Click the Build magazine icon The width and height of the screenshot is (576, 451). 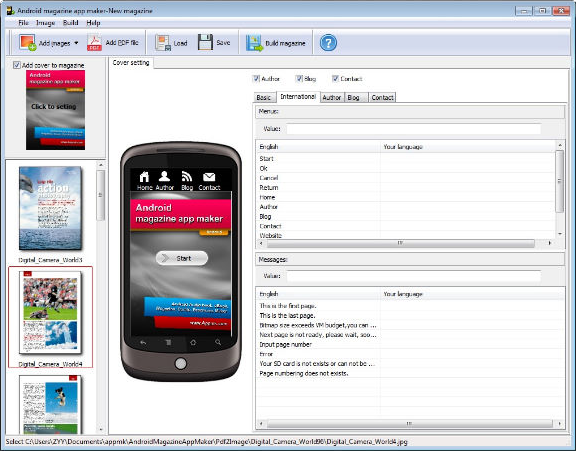(x=254, y=43)
